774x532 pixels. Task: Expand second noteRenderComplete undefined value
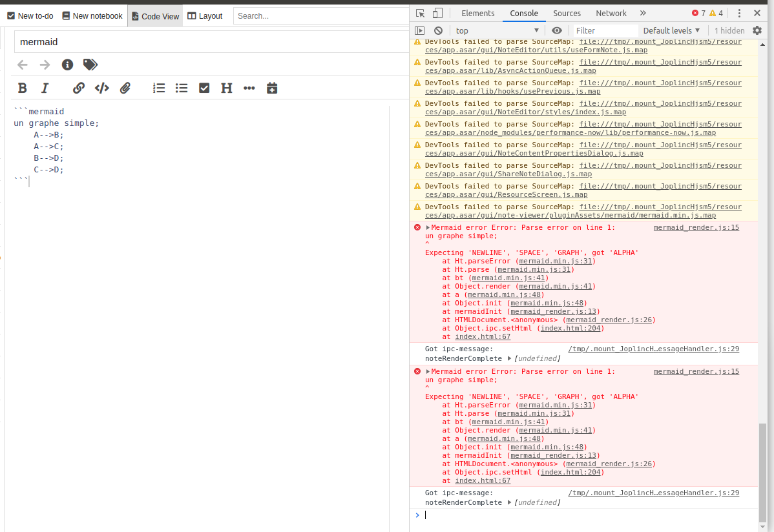[x=509, y=503]
